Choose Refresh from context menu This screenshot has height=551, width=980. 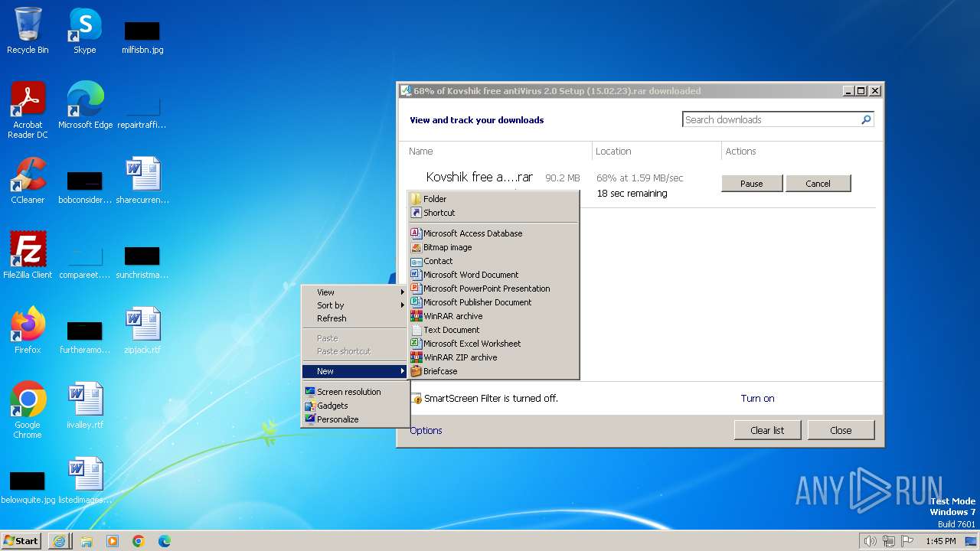[x=355, y=318]
